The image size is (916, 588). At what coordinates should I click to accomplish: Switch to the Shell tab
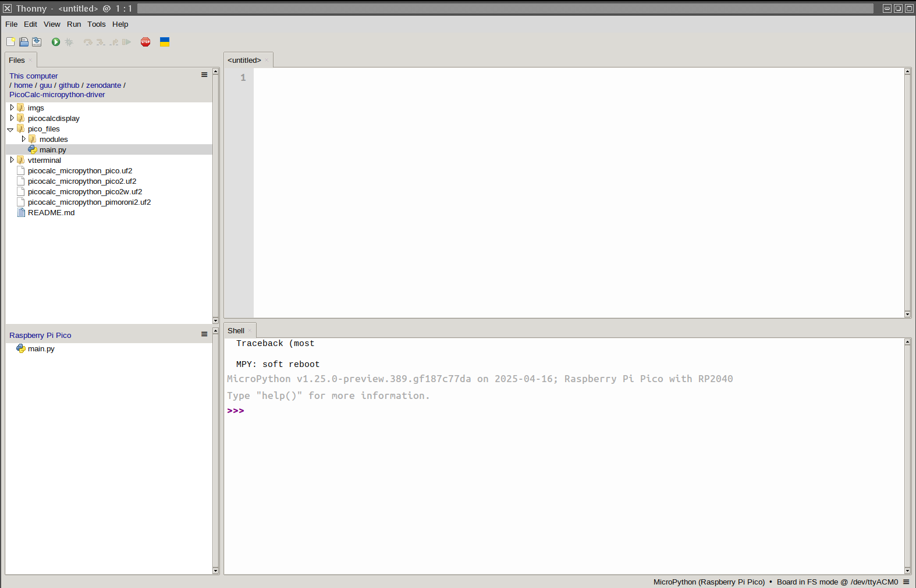pyautogui.click(x=236, y=331)
